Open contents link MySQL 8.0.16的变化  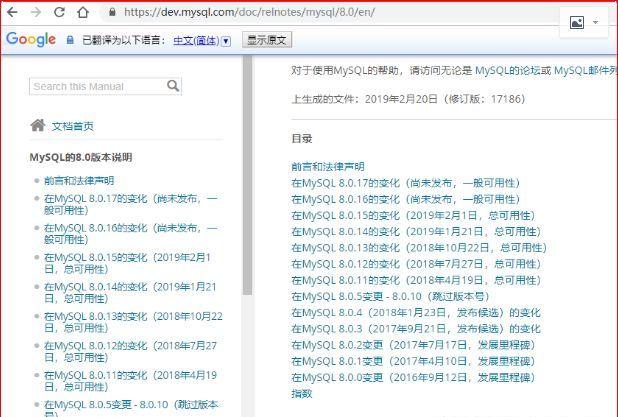[x=406, y=199]
